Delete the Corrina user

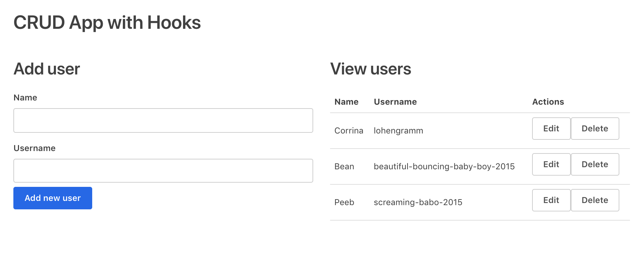pos(594,129)
